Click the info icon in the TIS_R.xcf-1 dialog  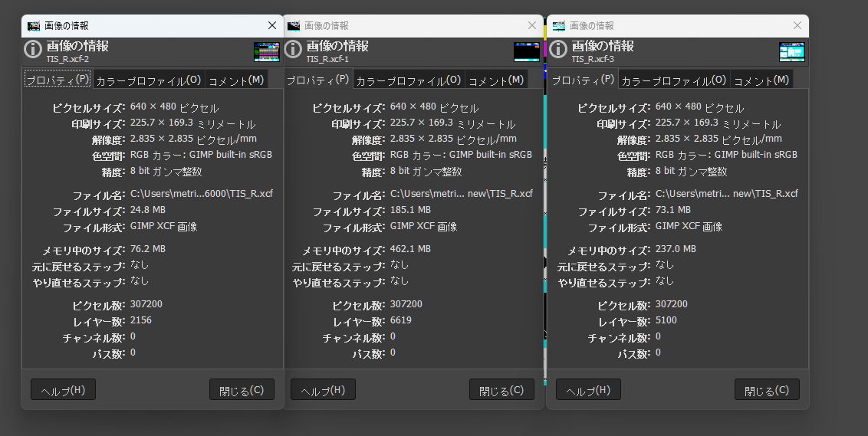pyautogui.click(x=294, y=49)
